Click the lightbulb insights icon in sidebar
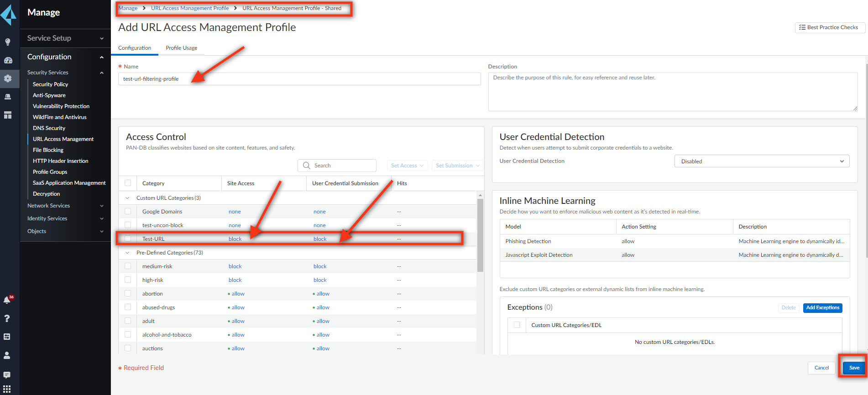This screenshot has height=395, width=868. 8,42
